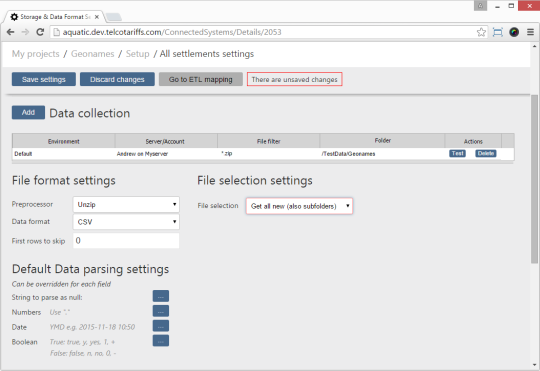Click the scrollbar down arrow

point(534,365)
